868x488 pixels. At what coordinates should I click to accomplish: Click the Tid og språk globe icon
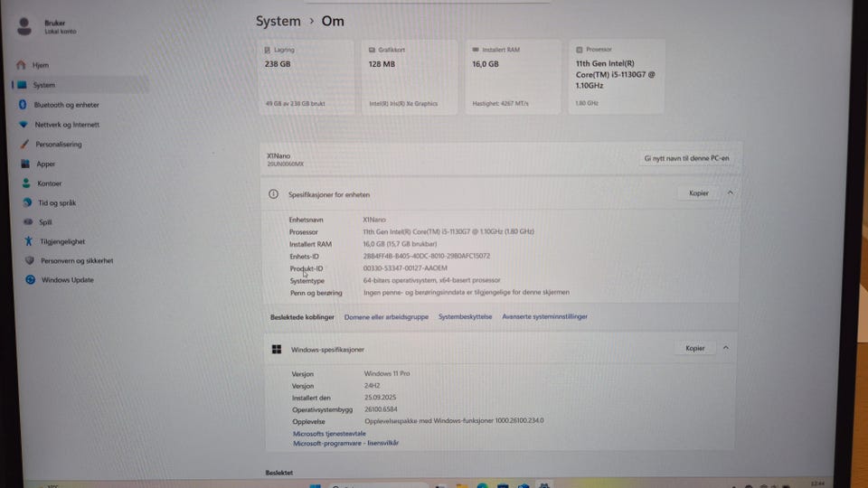click(27, 202)
